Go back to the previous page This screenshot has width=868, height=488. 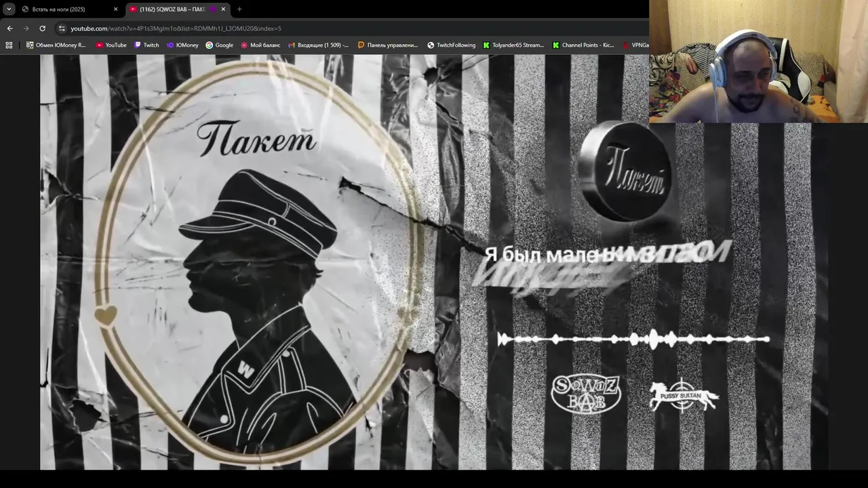[x=9, y=28]
